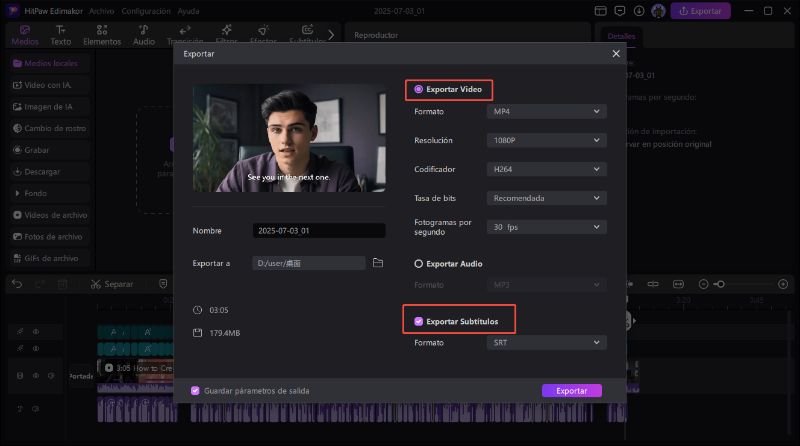This screenshot has width=800, height=446.
Task: Open the MP4 Formato dropdown
Action: coord(548,112)
